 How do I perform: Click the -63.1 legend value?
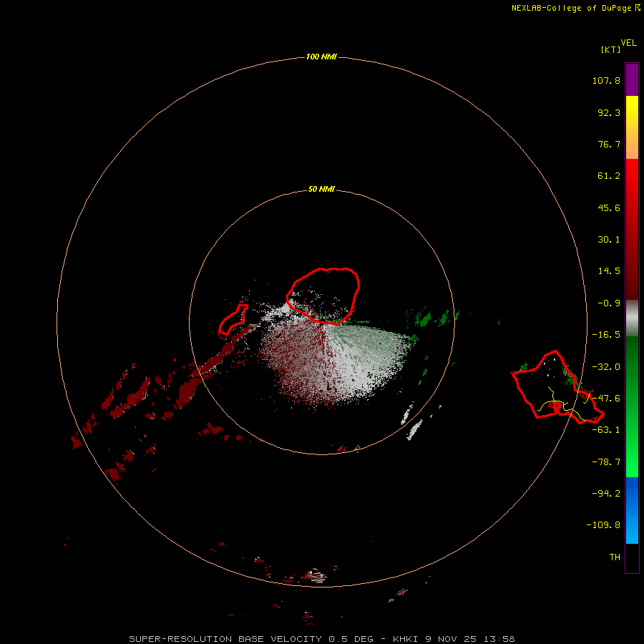click(x=606, y=430)
